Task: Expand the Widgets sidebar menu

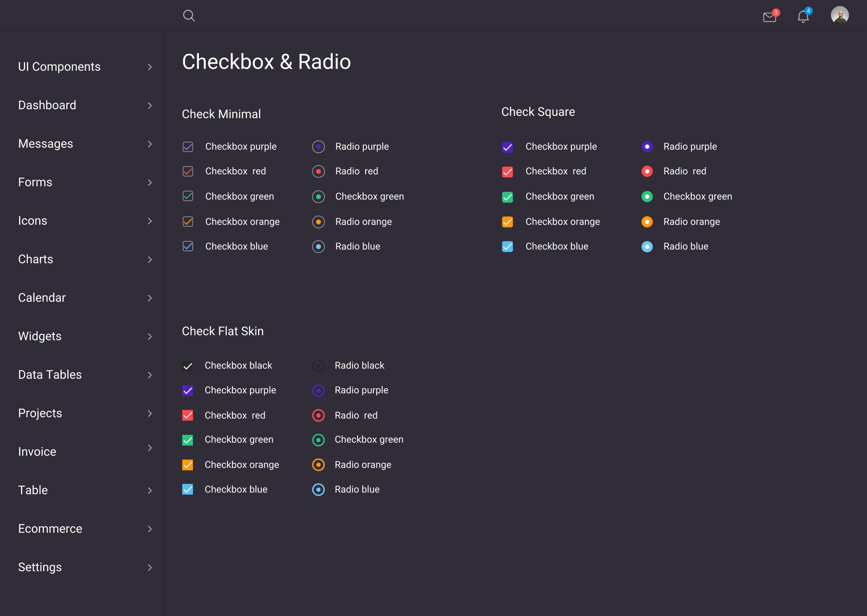Action: click(x=83, y=336)
